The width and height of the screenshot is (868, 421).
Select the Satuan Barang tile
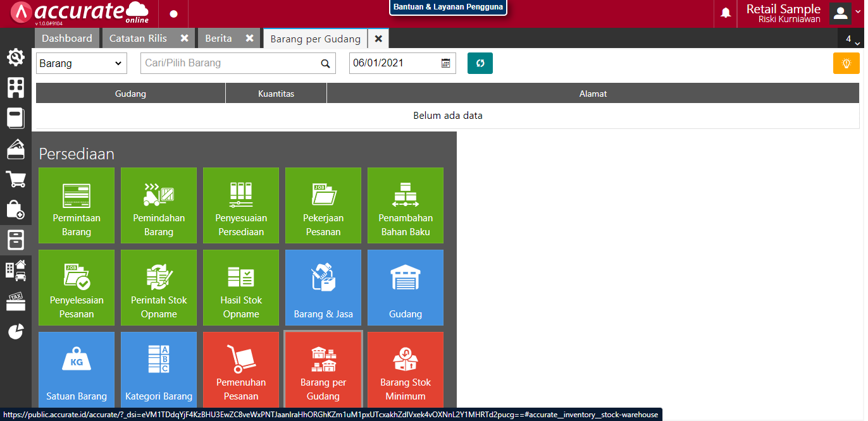pos(77,370)
